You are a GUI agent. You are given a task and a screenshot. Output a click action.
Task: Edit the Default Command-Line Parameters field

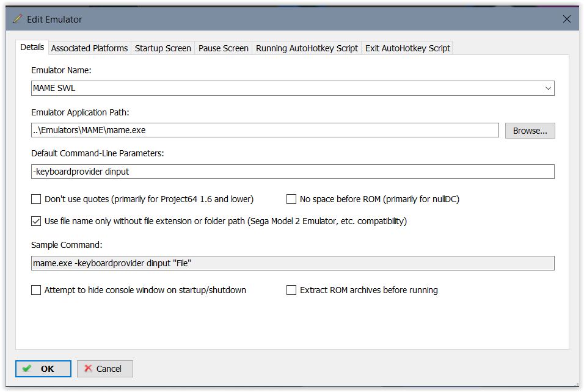click(x=293, y=172)
